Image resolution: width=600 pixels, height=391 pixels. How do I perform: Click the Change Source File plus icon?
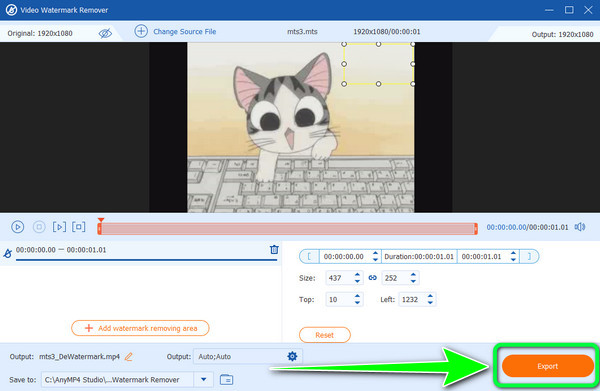[x=141, y=31]
